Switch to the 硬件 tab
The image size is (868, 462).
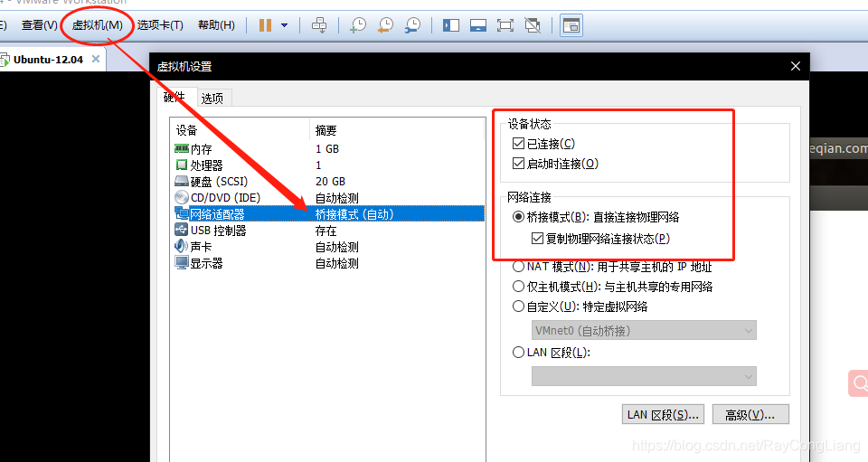click(x=175, y=97)
